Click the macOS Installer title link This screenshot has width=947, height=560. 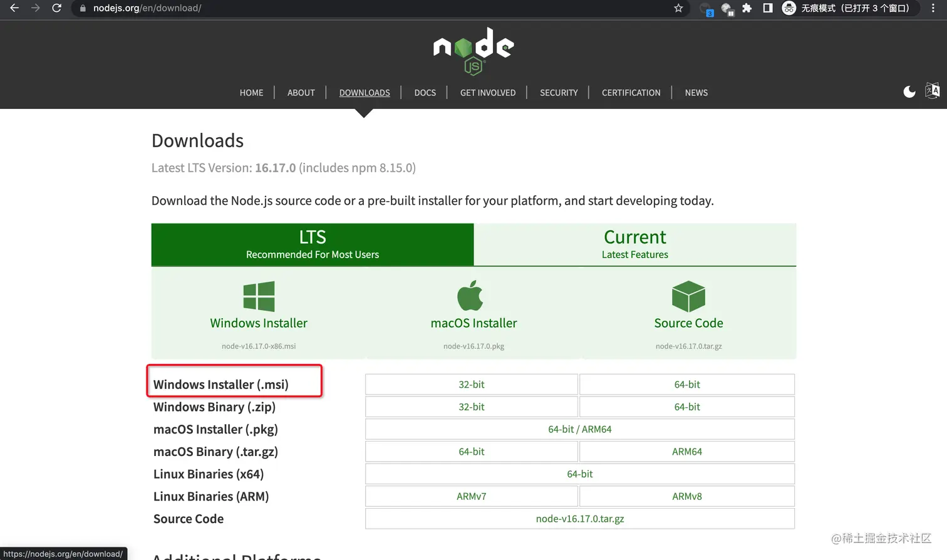pos(474,323)
